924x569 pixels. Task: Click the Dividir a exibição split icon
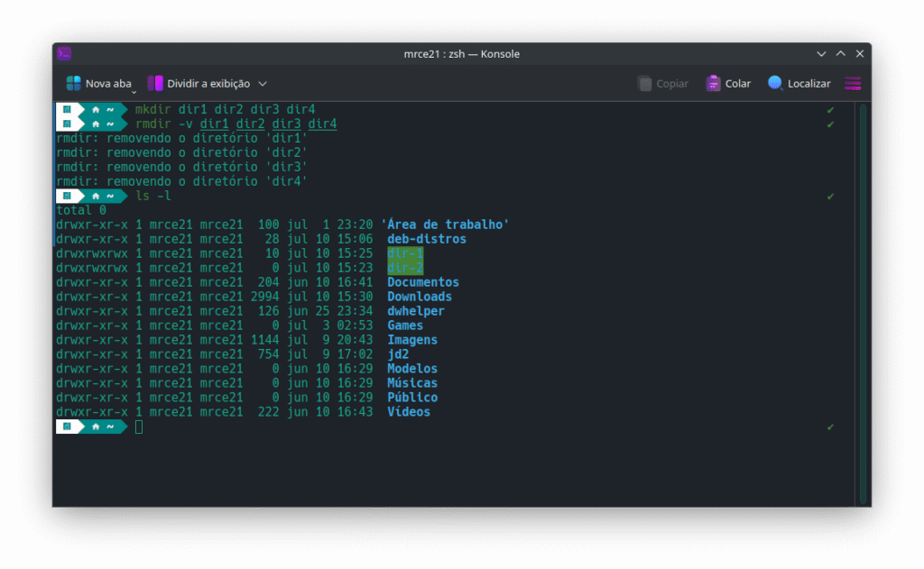[155, 83]
